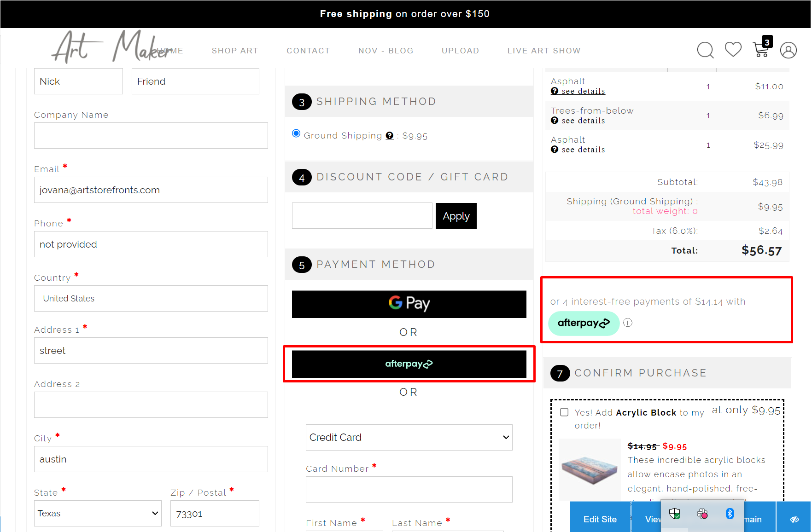Click into the Card Number field
812x532 pixels.
pos(409,489)
